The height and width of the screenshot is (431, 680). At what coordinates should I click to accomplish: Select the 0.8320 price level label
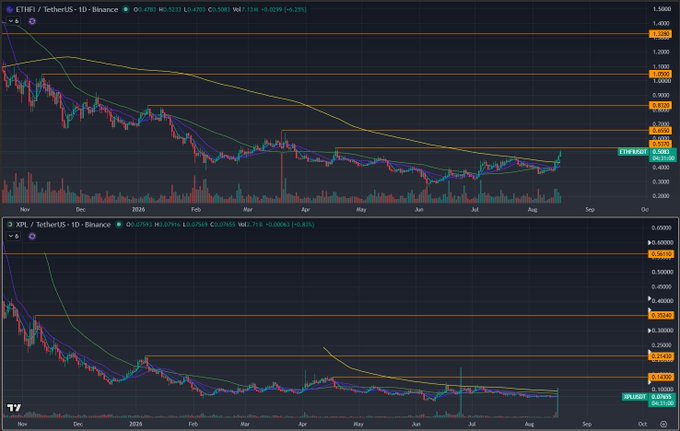click(660, 105)
